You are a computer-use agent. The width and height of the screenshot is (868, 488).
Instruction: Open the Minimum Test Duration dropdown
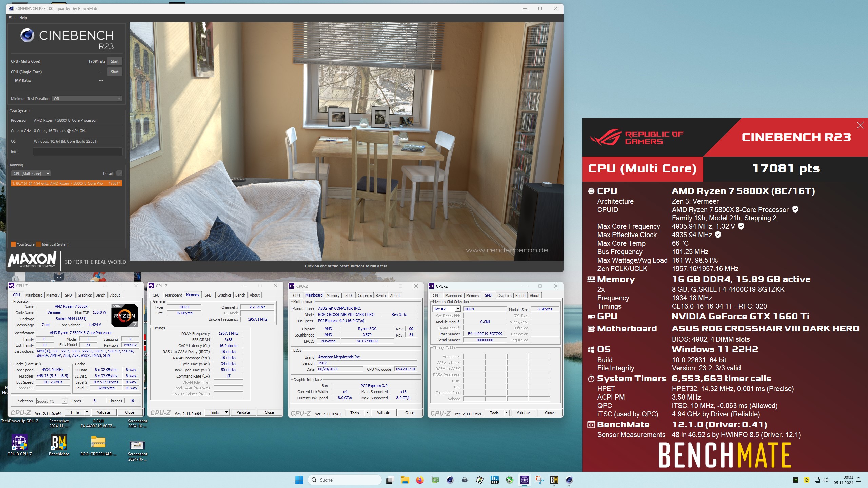click(x=87, y=99)
